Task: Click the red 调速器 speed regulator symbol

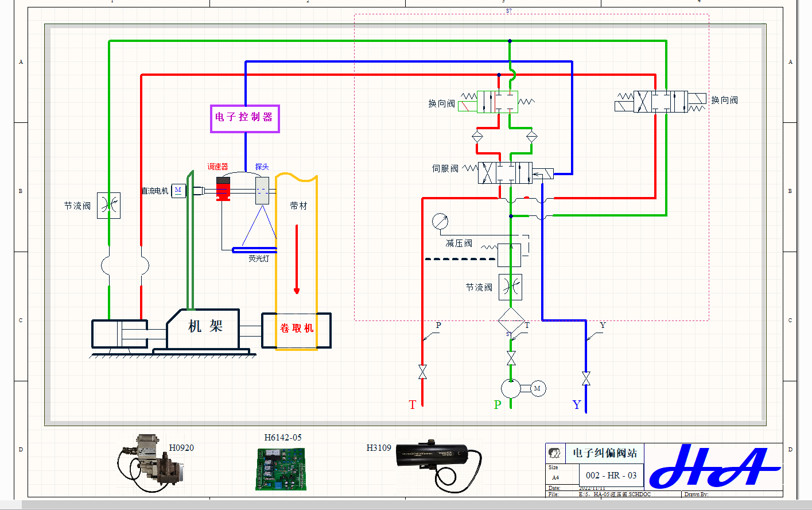Action: coord(223,189)
